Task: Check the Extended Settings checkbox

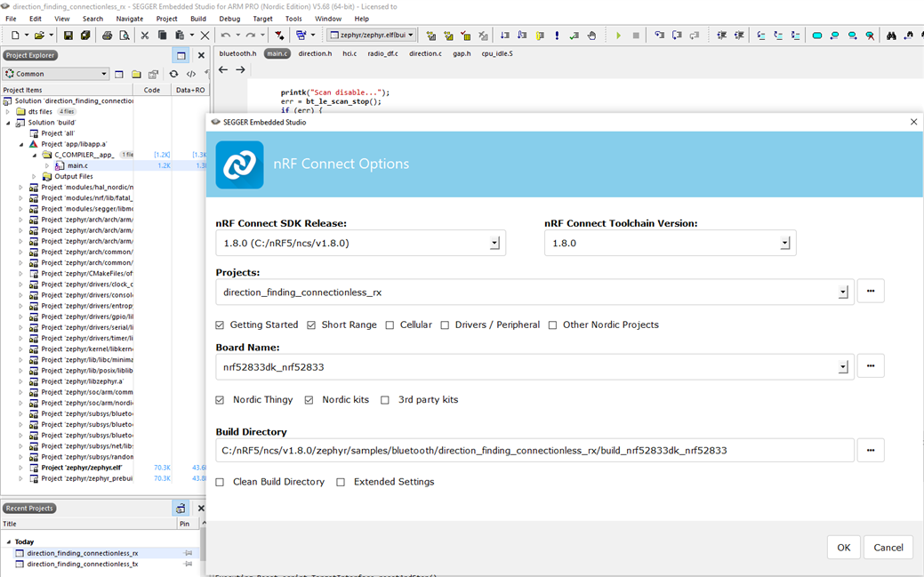Action: 341,482
